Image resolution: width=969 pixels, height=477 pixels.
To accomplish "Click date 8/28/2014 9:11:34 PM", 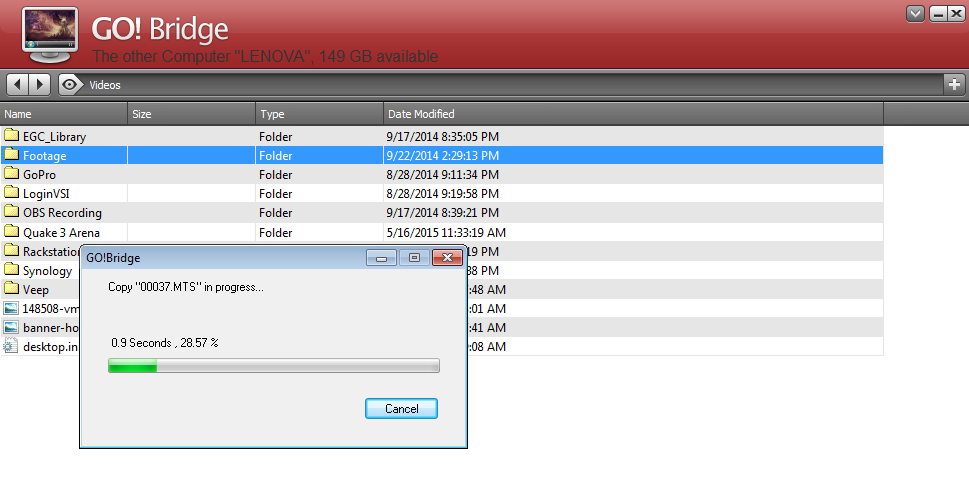I will (x=443, y=175).
